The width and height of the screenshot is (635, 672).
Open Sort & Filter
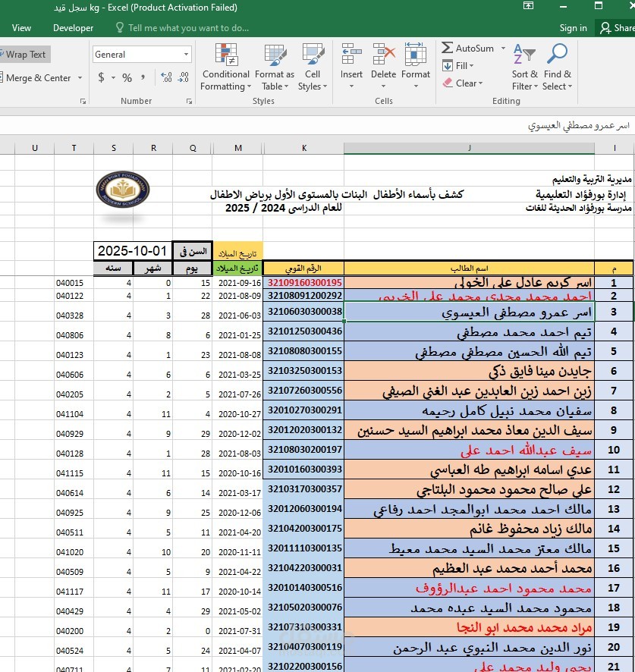[x=525, y=67]
